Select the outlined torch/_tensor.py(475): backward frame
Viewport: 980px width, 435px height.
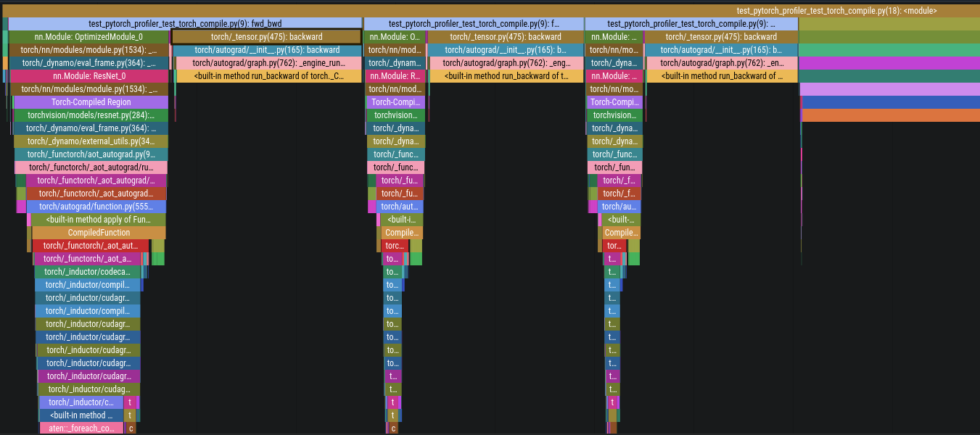(x=266, y=37)
